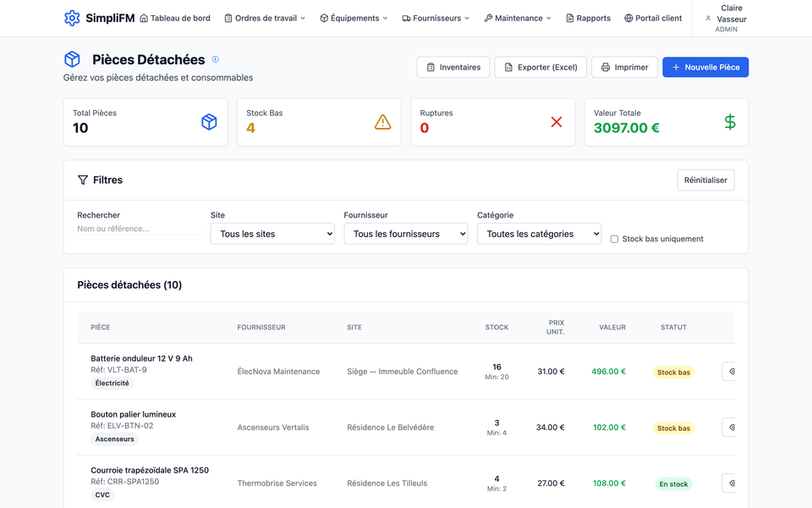Click the user avatar icon beside Claire Vasseur

click(708, 18)
